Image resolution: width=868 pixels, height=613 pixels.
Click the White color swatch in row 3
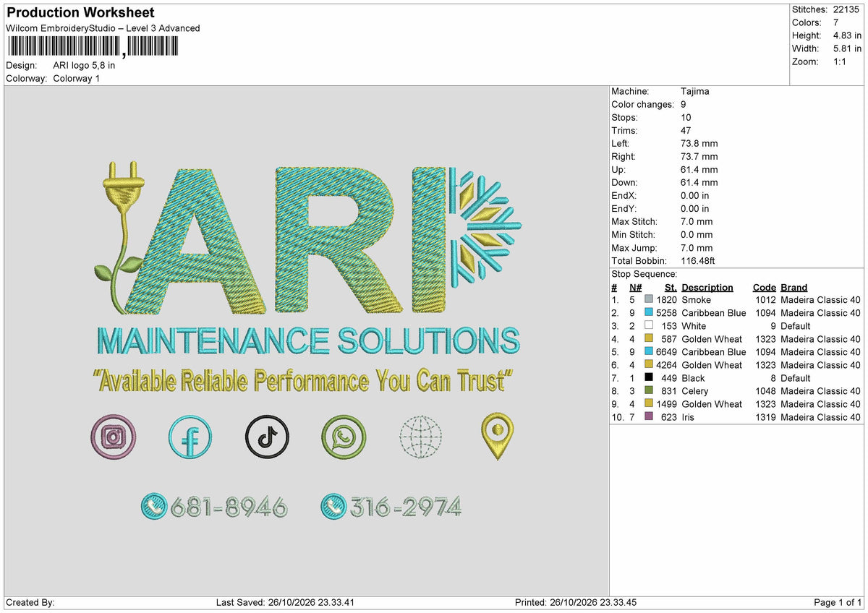click(649, 326)
